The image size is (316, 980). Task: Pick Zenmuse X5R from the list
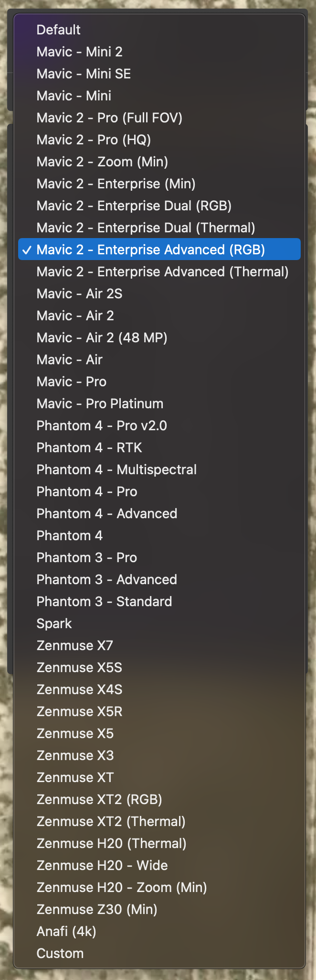coord(159,711)
